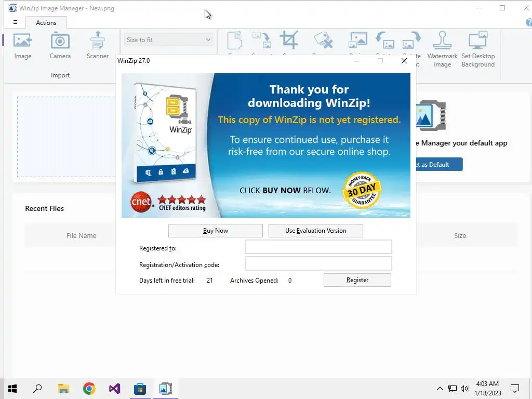This screenshot has height=399, width=532.
Task: Open the notifications center icon
Action: coord(515,389)
